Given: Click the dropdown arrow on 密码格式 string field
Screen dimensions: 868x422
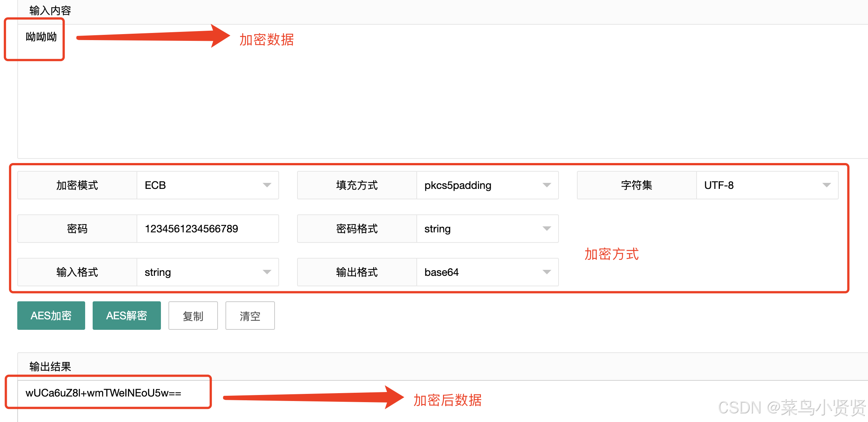Looking at the screenshot, I should 547,228.
